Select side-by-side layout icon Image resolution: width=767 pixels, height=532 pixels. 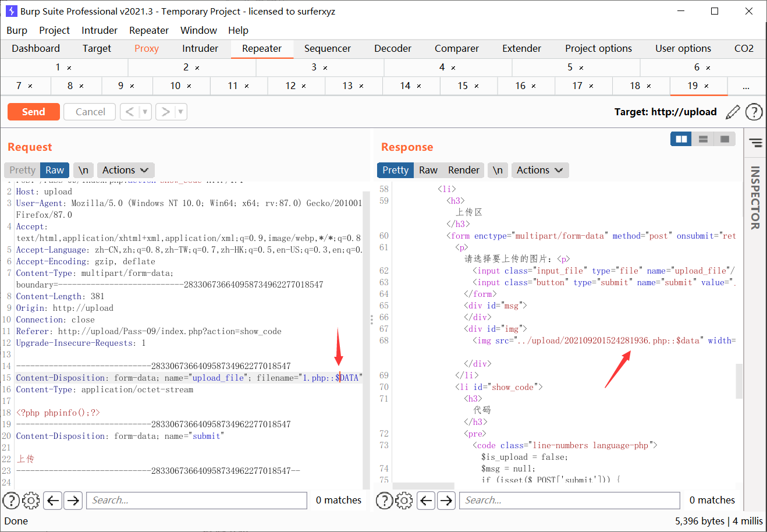click(681, 139)
